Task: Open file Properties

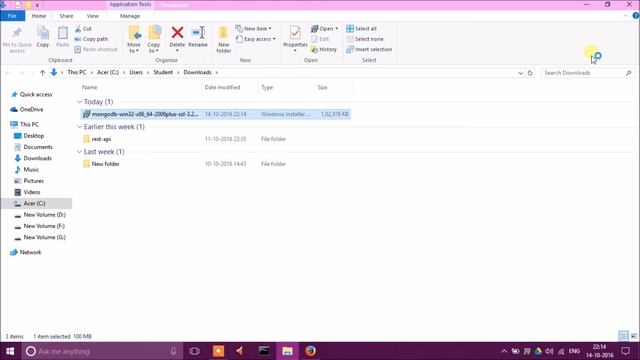Action: 295,39
